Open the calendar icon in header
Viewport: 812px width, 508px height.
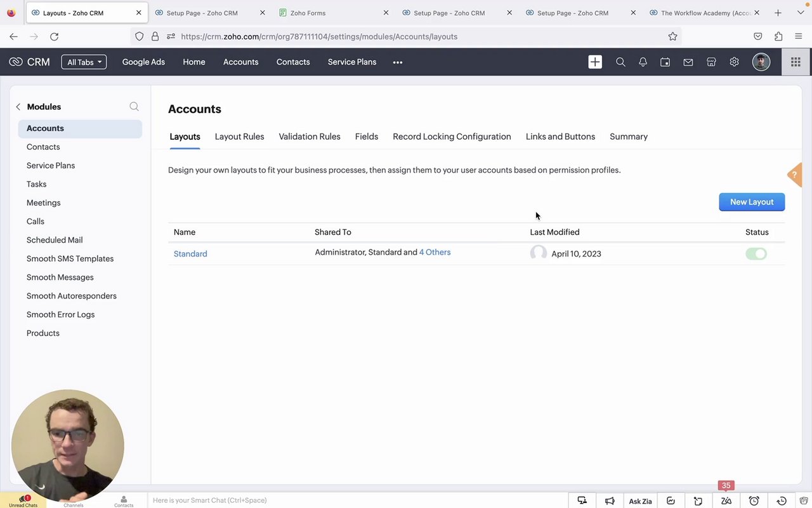665,62
